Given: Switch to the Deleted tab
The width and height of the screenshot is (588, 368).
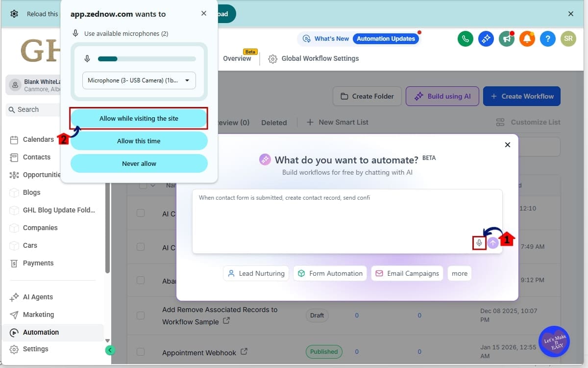Looking at the screenshot, I should (x=274, y=123).
